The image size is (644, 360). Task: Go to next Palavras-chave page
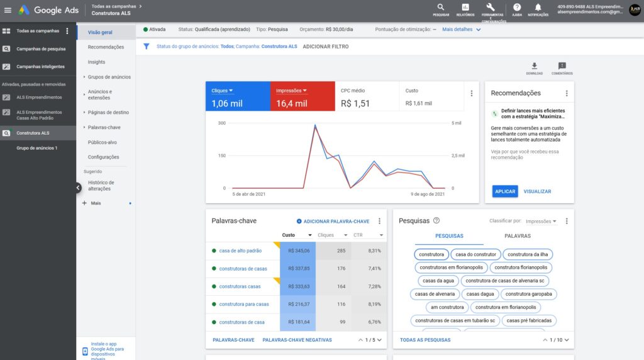click(379, 340)
